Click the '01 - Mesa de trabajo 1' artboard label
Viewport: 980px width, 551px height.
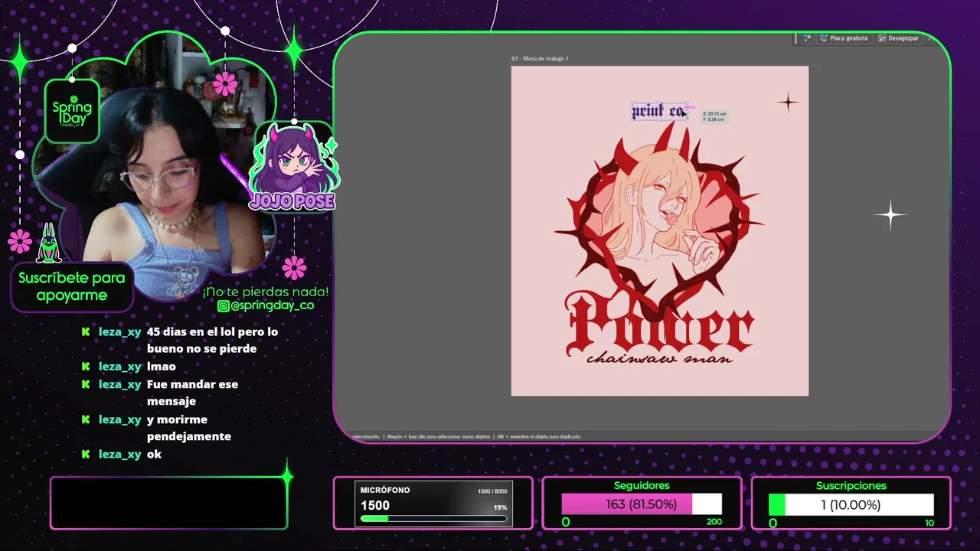coord(540,59)
